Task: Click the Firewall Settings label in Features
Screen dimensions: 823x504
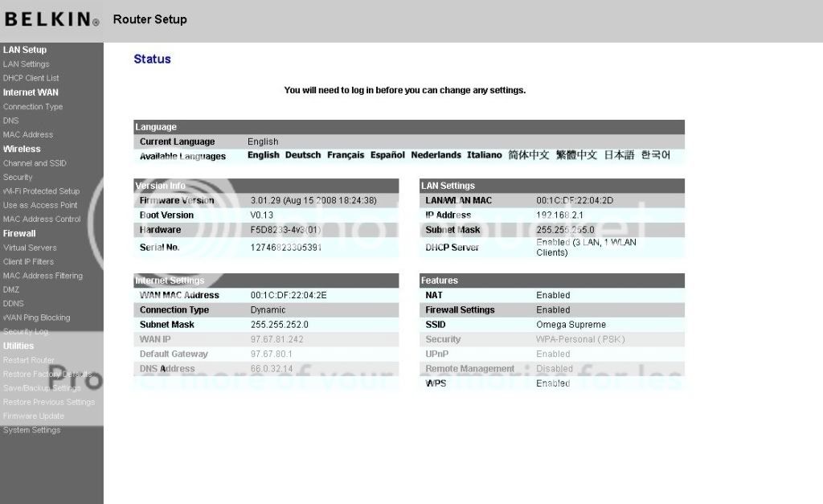Action: (x=460, y=309)
